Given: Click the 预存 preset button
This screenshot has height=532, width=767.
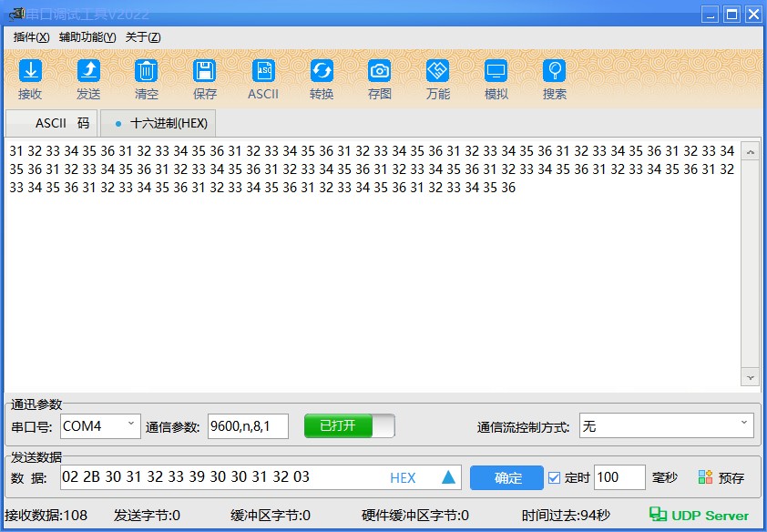Looking at the screenshot, I should 721,477.
